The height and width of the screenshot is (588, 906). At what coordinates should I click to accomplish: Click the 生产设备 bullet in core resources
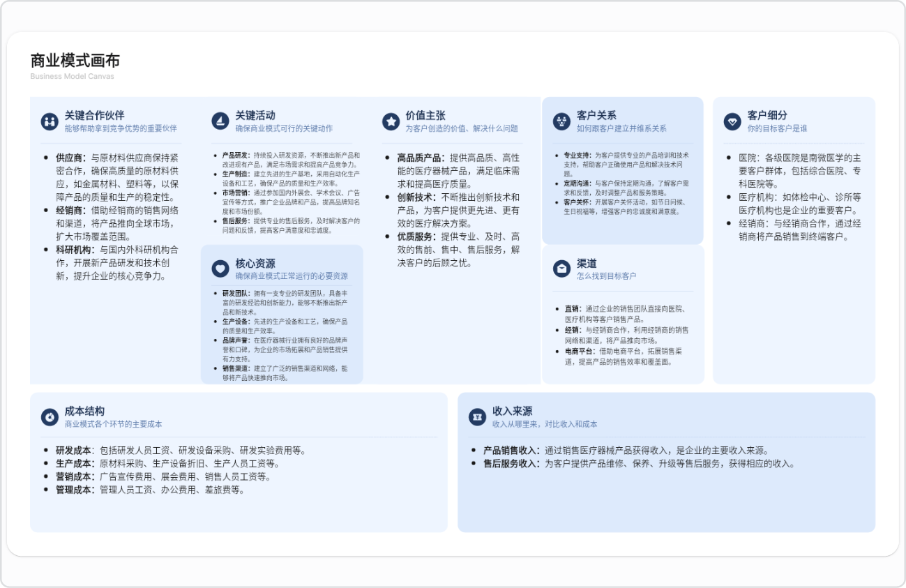(285, 326)
